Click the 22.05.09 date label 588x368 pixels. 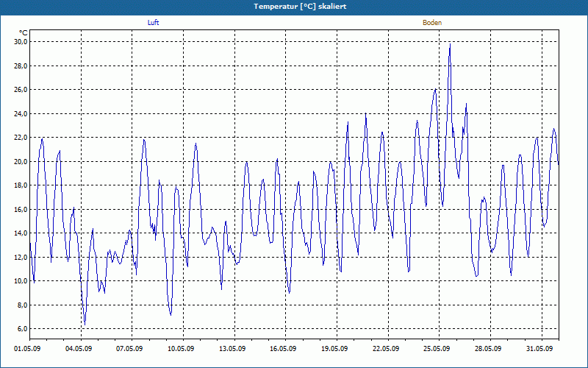tap(386, 349)
